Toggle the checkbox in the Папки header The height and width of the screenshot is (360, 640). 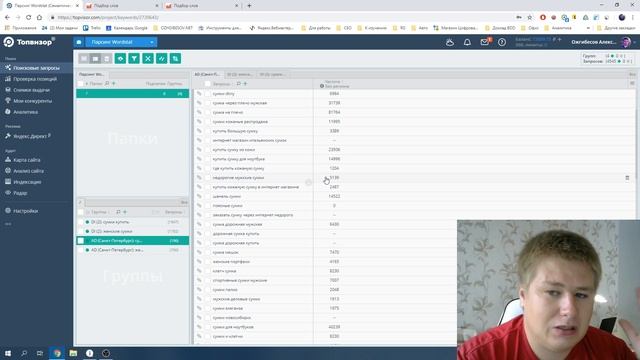click(x=80, y=84)
